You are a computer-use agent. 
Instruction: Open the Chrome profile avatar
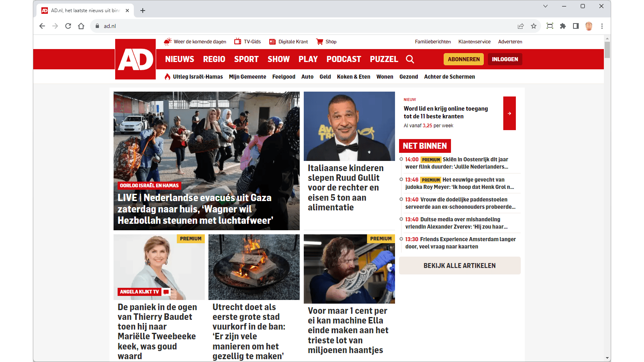click(x=589, y=26)
